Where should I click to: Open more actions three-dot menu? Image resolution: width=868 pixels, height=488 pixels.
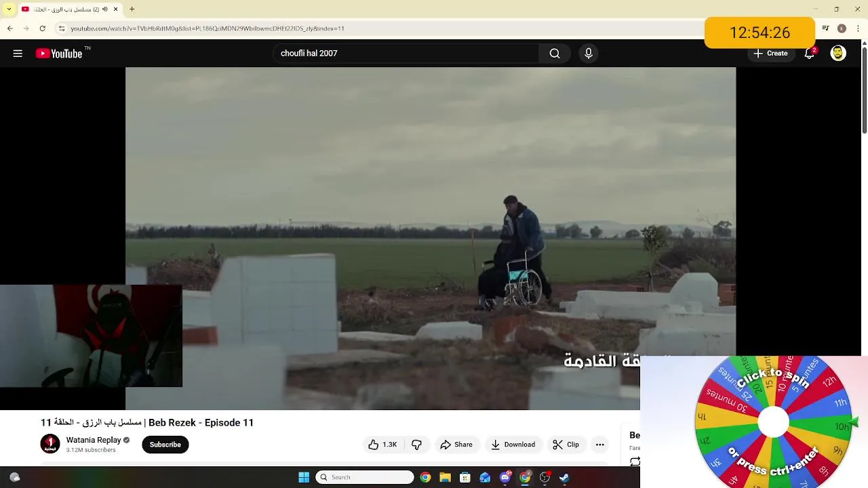[599, 445]
